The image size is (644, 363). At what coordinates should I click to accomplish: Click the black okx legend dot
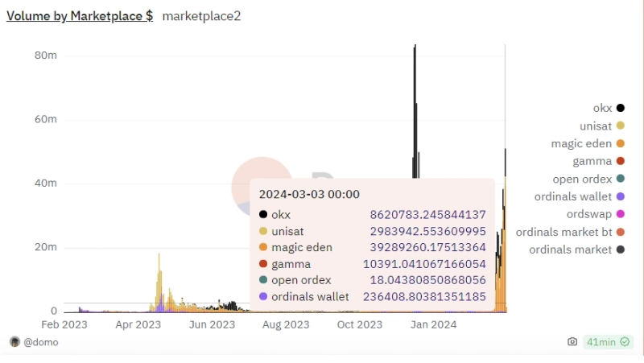click(x=621, y=108)
